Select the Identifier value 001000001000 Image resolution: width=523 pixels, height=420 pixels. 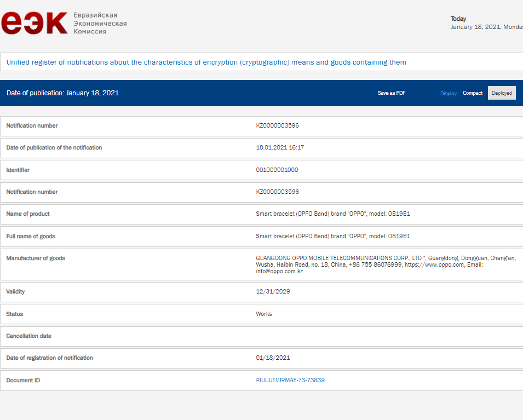pos(277,170)
